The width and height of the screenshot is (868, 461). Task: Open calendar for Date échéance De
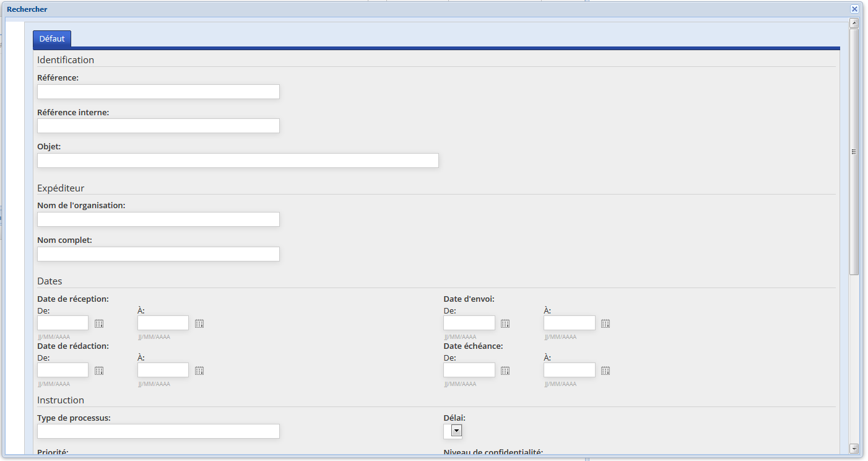[x=505, y=371]
